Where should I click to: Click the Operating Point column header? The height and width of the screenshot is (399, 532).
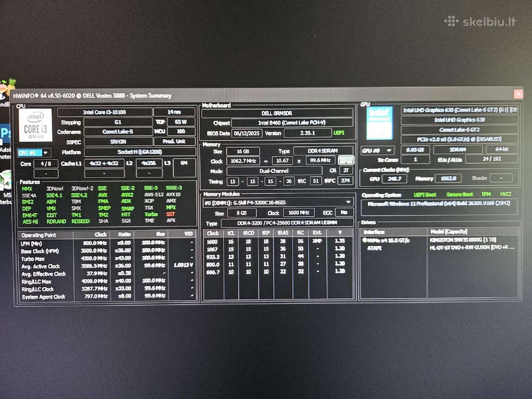pyautogui.click(x=39, y=235)
